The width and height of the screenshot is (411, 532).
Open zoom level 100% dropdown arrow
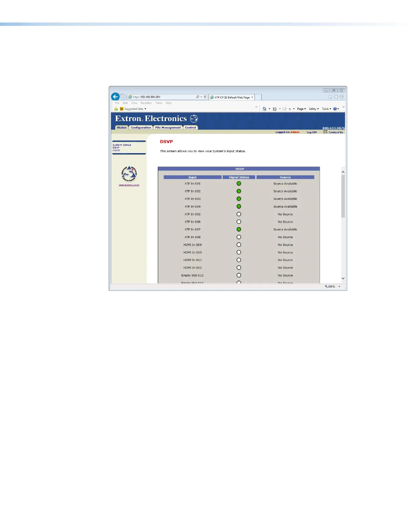click(339, 287)
